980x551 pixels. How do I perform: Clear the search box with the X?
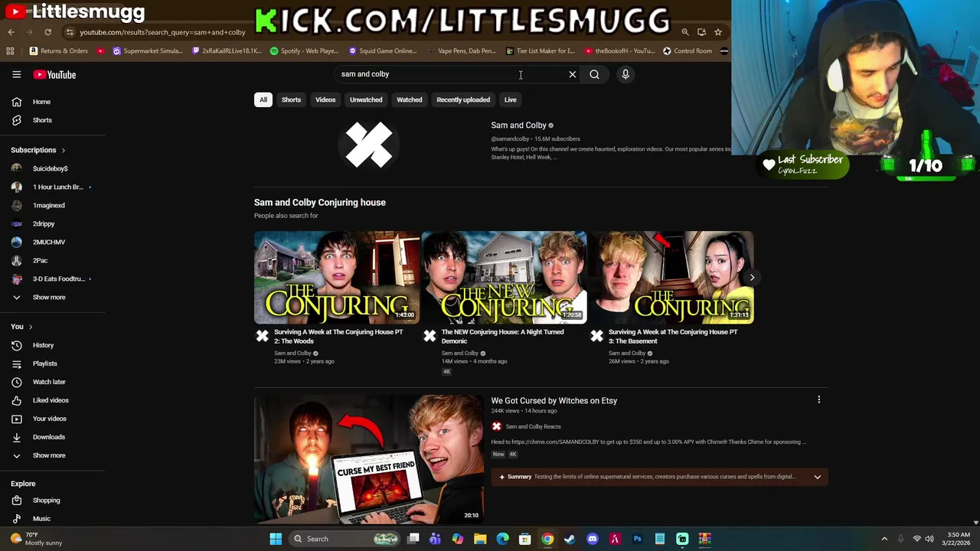pyautogui.click(x=572, y=74)
